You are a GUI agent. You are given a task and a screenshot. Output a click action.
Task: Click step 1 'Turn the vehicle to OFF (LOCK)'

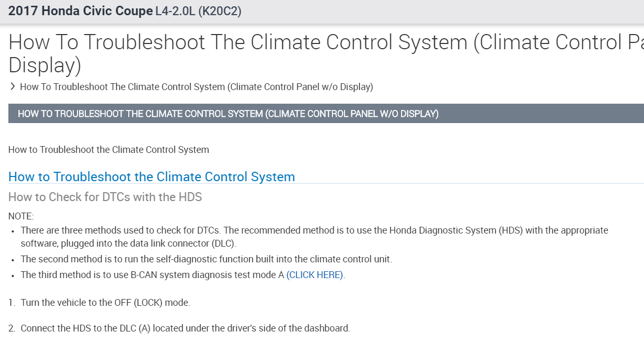[105, 303]
